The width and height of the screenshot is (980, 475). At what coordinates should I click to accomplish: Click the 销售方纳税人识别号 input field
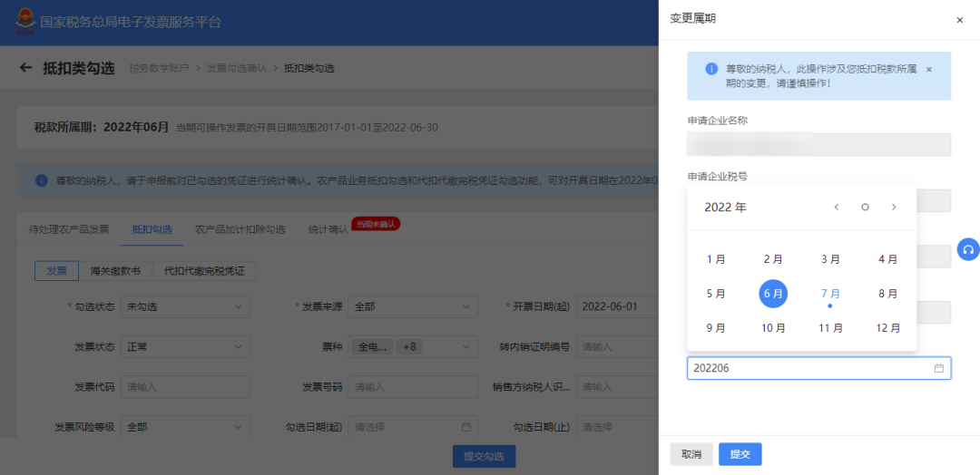click(x=617, y=387)
